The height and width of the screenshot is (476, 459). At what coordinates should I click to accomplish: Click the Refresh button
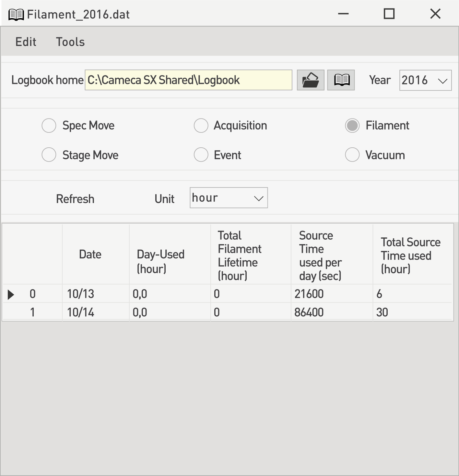pyautogui.click(x=75, y=199)
